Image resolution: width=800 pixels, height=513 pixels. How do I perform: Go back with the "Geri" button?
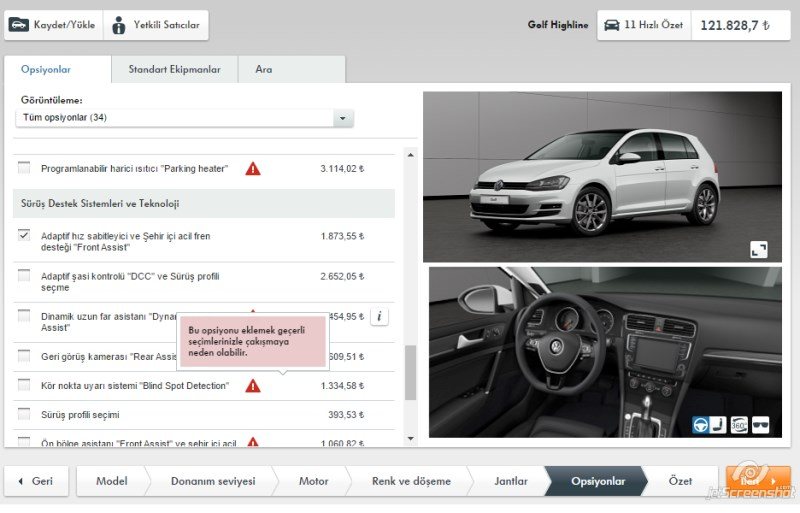pos(36,481)
